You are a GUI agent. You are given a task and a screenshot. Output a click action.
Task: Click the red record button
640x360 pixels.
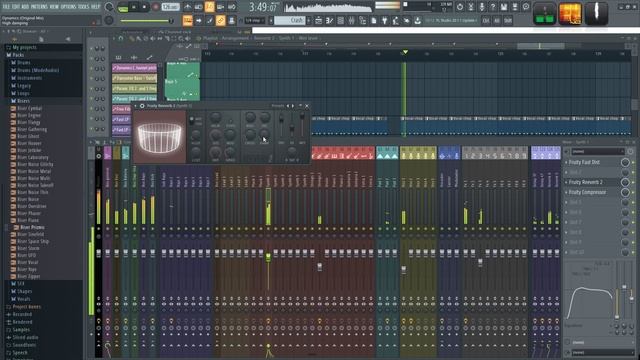155,7
